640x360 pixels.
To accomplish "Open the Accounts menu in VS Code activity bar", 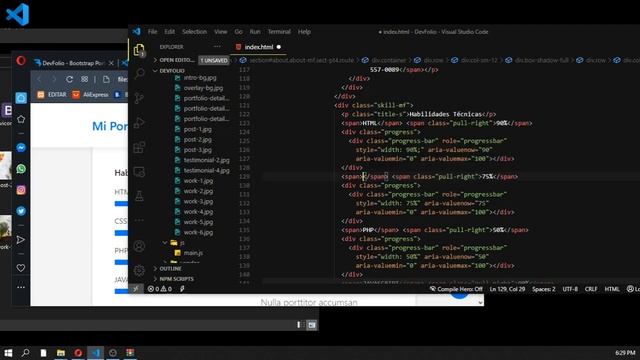I will [x=139, y=246].
